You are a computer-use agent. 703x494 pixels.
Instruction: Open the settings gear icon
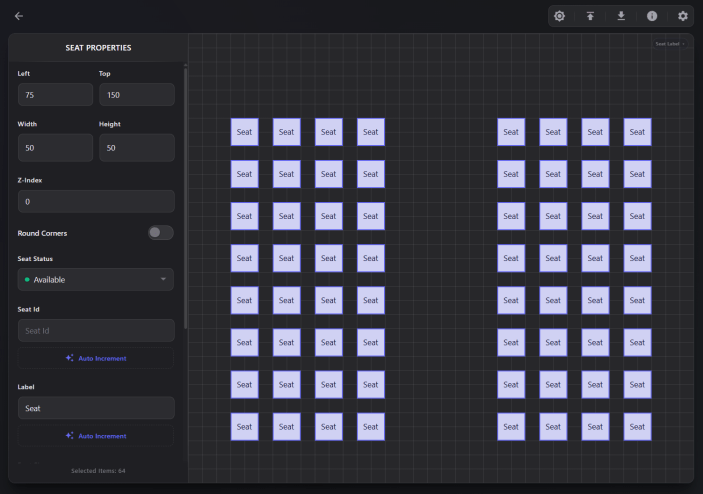683,16
